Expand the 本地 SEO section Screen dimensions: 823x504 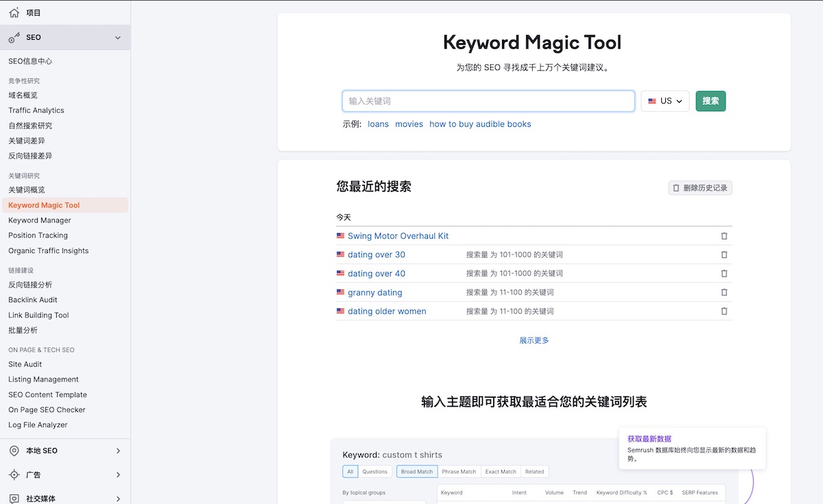click(118, 451)
